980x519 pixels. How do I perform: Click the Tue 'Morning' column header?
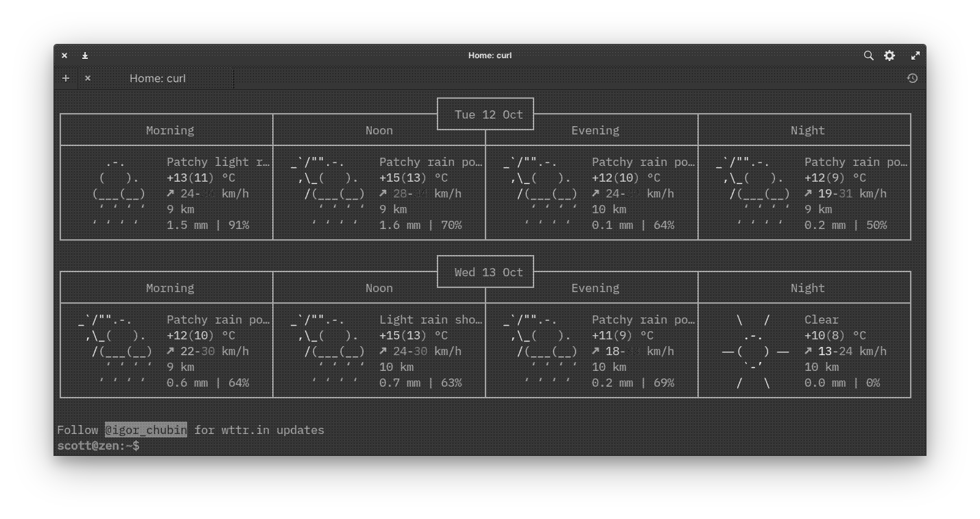pos(170,130)
